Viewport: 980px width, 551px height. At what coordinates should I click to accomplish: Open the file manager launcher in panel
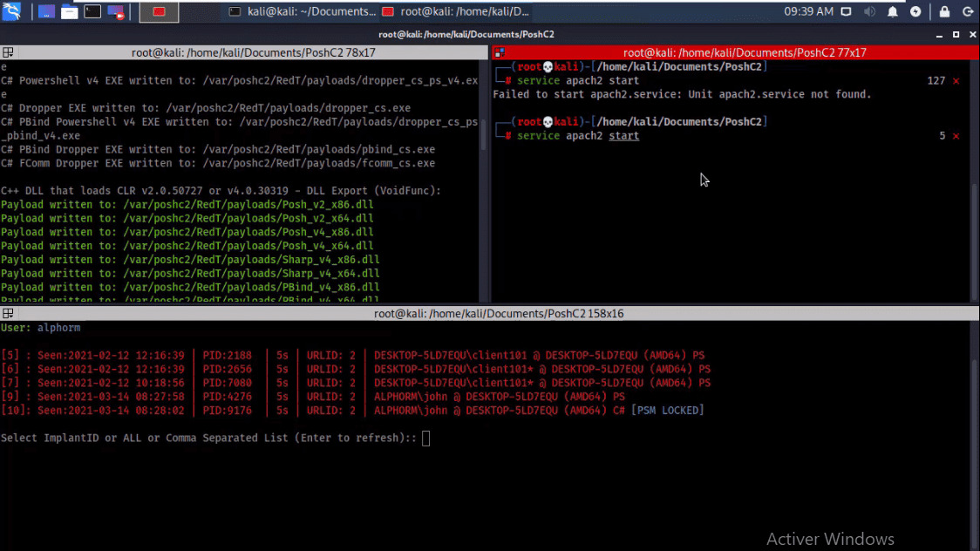(70, 12)
